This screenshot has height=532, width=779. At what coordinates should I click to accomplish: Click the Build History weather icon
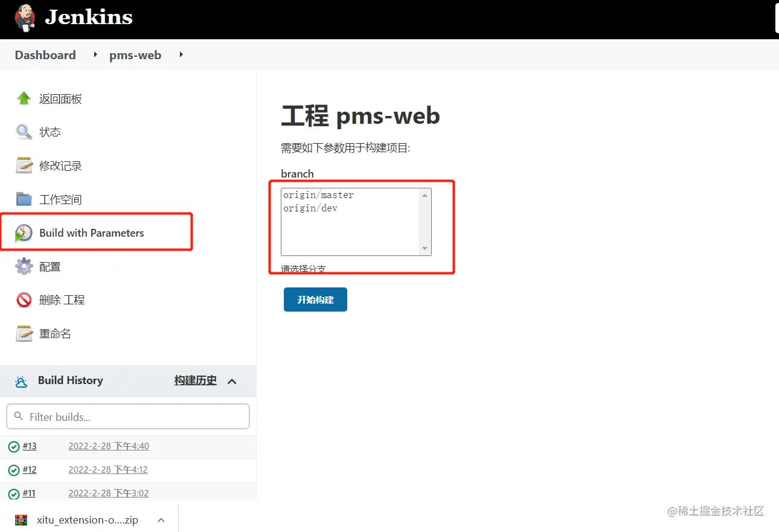[21, 381]
